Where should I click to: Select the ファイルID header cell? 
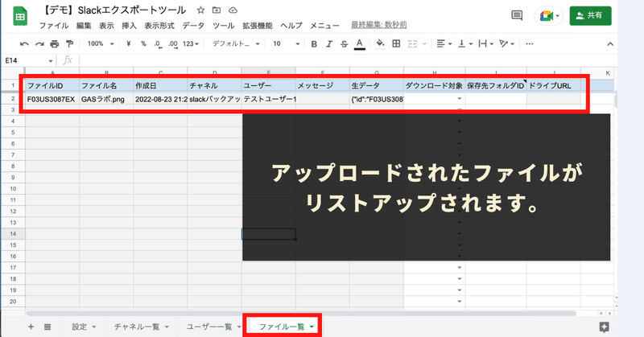[x=52, y=85]
